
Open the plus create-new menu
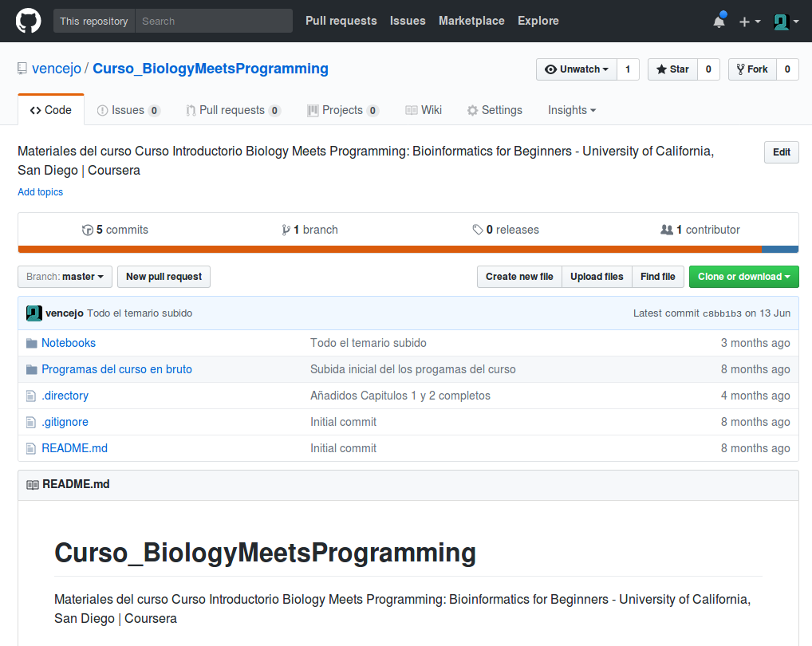[749, 22]
